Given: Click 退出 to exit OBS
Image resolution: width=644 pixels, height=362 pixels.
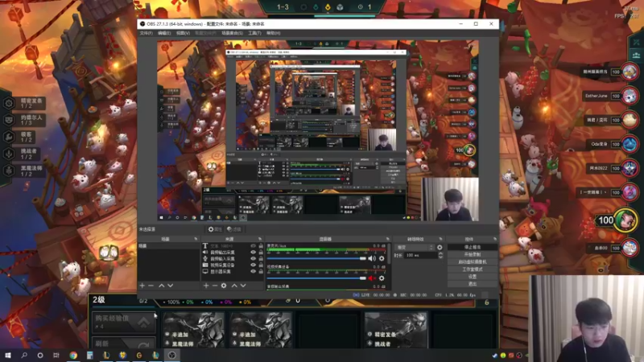Looking at the screenshot, I should (473, 284).
